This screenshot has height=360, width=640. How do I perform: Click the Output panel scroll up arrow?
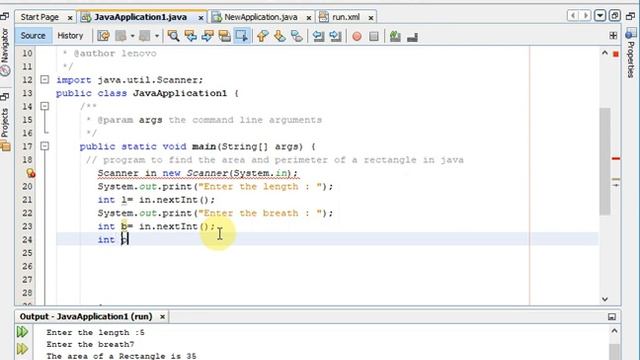[614, 331]
